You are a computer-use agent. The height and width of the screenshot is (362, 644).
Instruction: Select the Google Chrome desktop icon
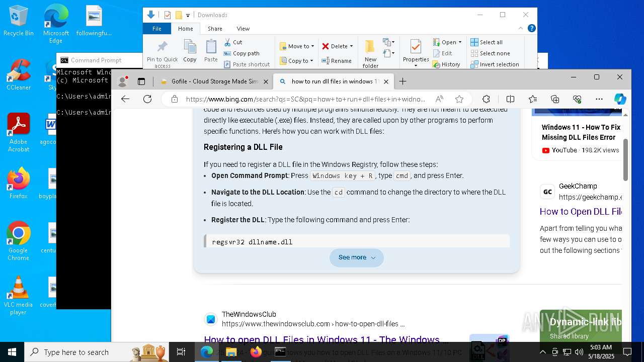(x=18, y=241)
